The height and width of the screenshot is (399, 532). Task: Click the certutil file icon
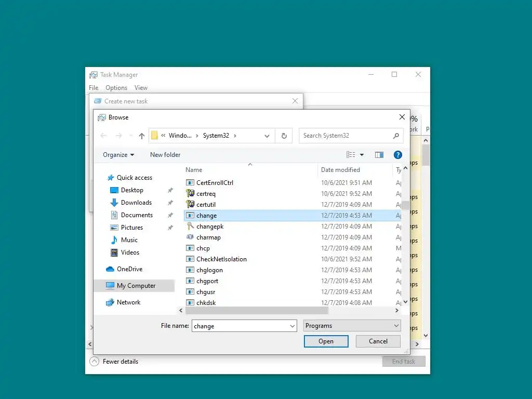[x=190, y=205]
